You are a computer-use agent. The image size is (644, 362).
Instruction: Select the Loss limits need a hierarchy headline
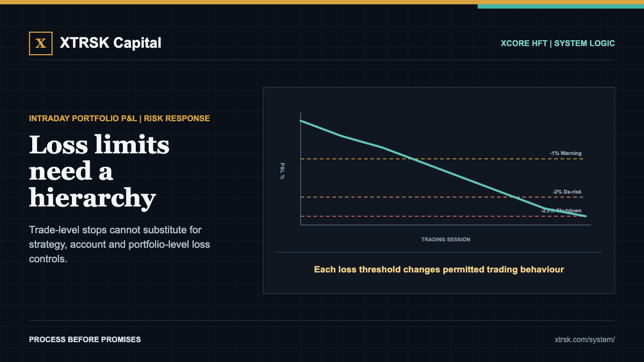[x=99, y=171]
